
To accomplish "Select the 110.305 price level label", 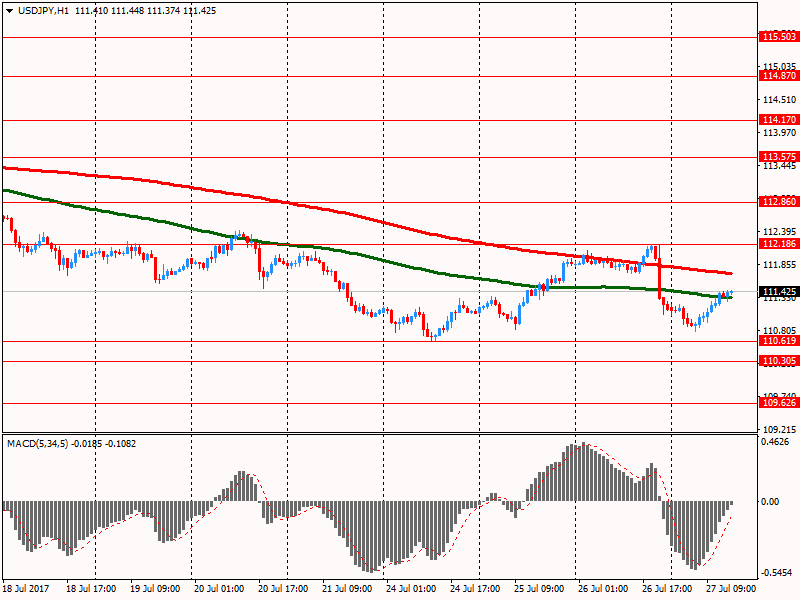I will [779, 361].
